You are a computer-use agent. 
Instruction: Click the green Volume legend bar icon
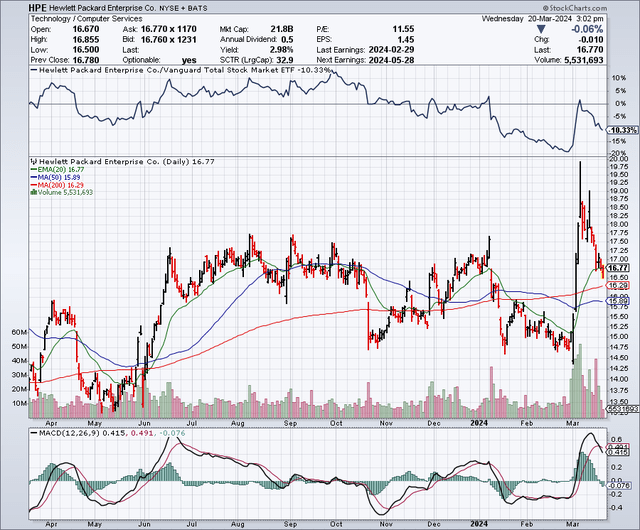[x=34, y=192]
